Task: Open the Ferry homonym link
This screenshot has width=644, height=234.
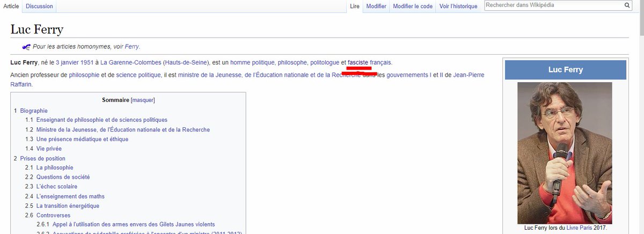Action: (x=131, y=47)
